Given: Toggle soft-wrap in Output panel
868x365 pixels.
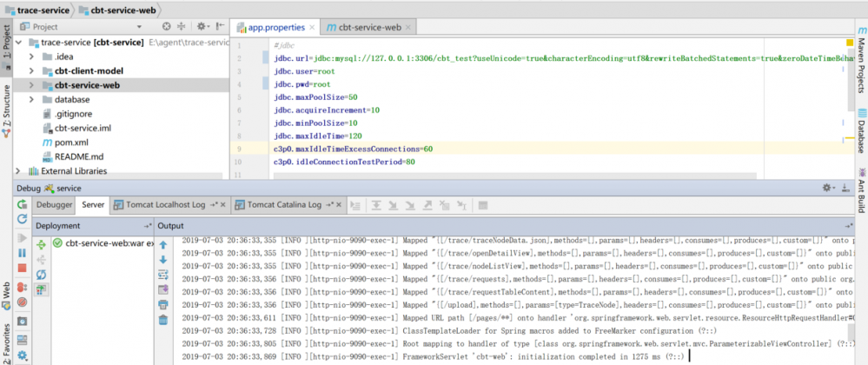Looking at the screenshot, I should pos(162,274).
